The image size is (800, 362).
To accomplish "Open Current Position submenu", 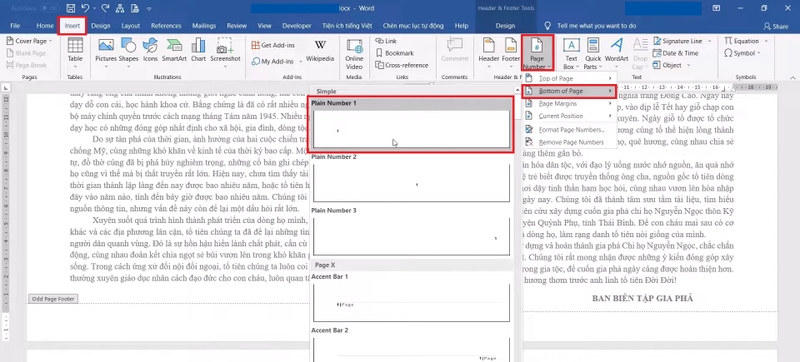I will tap(569, 116).
